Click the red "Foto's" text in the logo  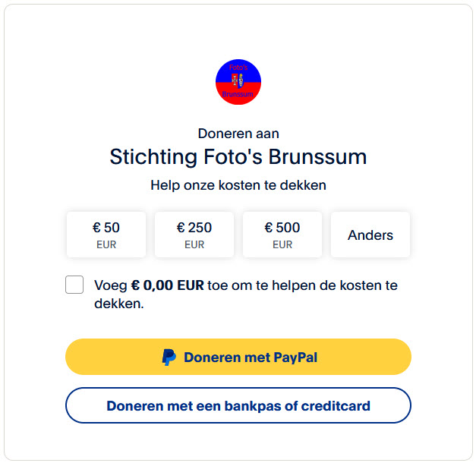point(238,68)
